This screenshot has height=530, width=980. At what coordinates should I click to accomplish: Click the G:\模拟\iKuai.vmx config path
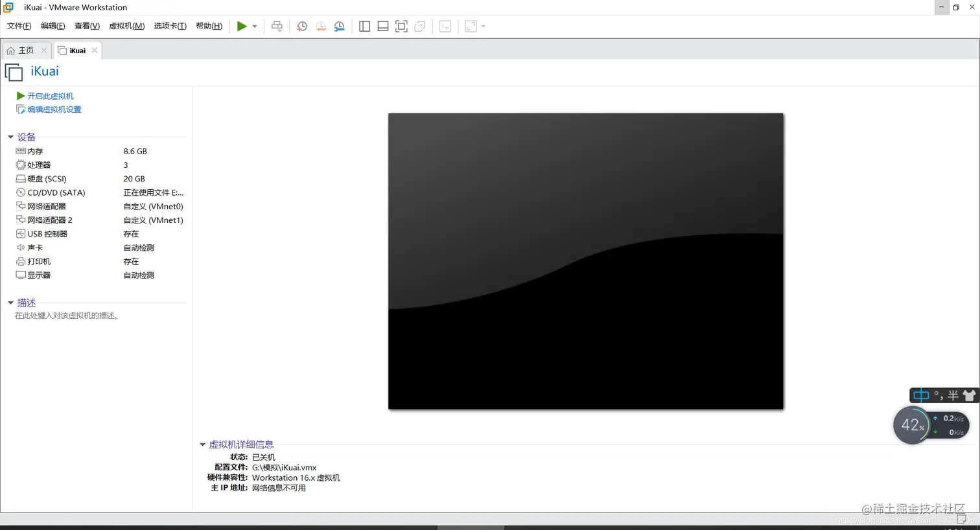pos(284,468)
